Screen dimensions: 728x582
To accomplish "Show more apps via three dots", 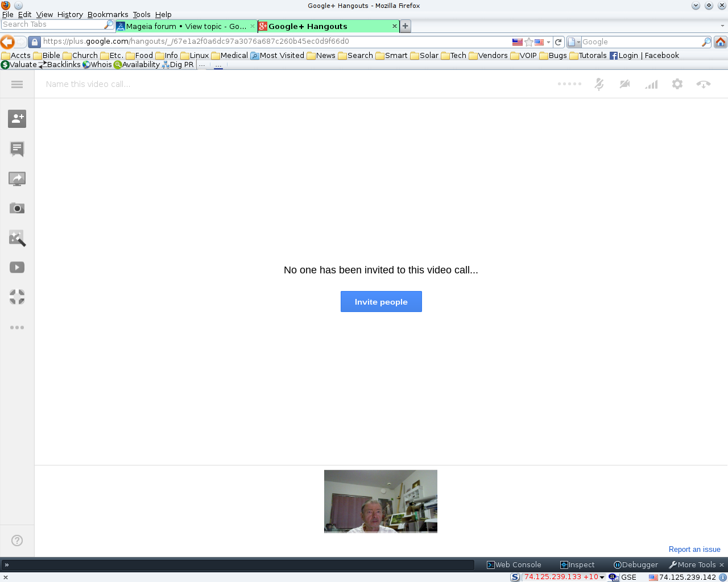I will 17,327.
